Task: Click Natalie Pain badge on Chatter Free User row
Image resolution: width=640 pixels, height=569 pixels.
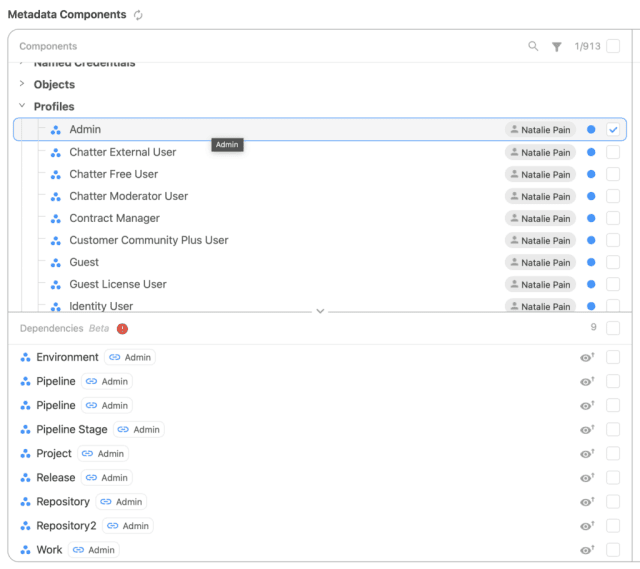Action: click(x=540, y=174)
